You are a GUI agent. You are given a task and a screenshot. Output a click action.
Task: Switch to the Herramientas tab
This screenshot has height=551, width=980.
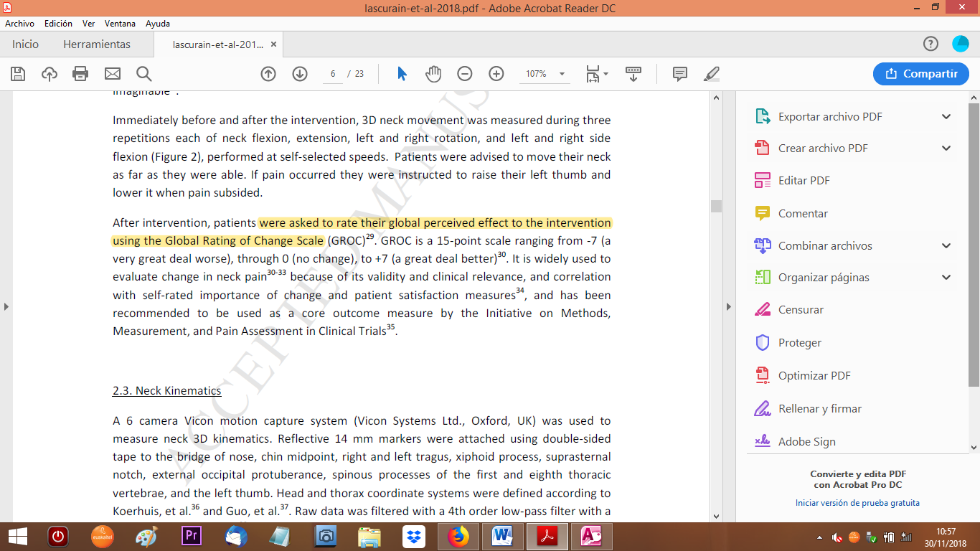pyautogui.click(x=97, y=44)
